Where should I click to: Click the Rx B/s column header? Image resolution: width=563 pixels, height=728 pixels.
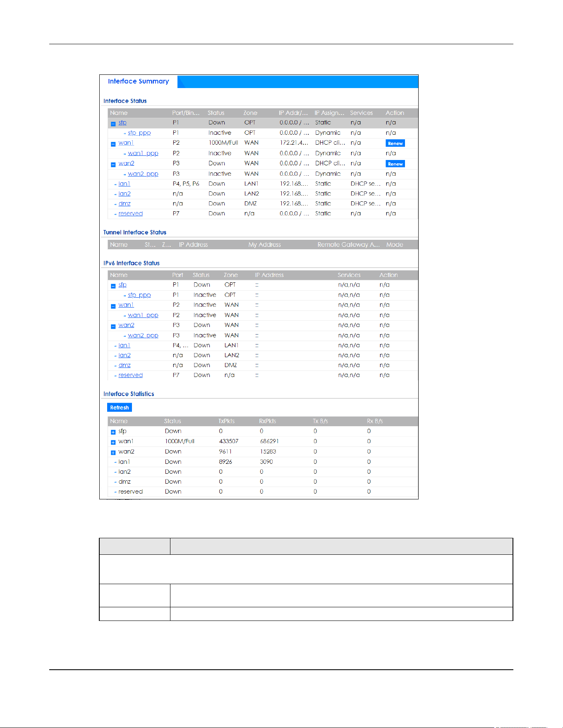375,421
